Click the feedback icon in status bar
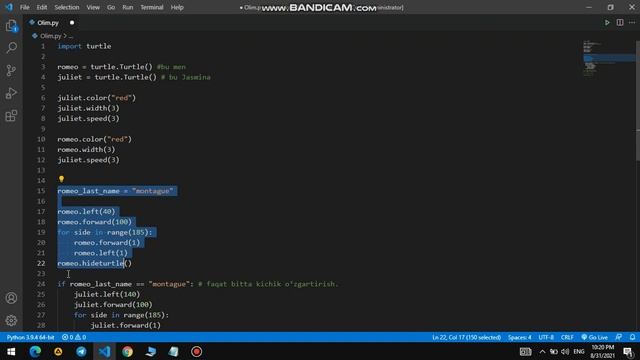 pyautogui.click(x=619, y=338)
